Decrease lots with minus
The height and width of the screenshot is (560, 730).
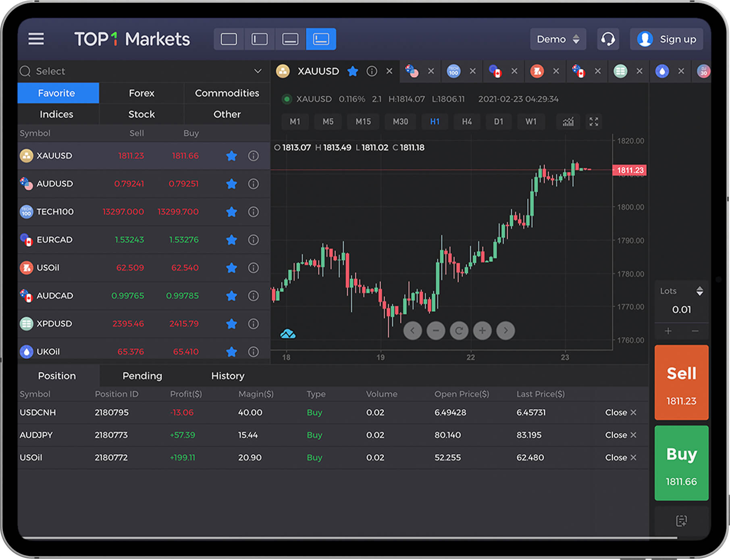coord(695,331)
